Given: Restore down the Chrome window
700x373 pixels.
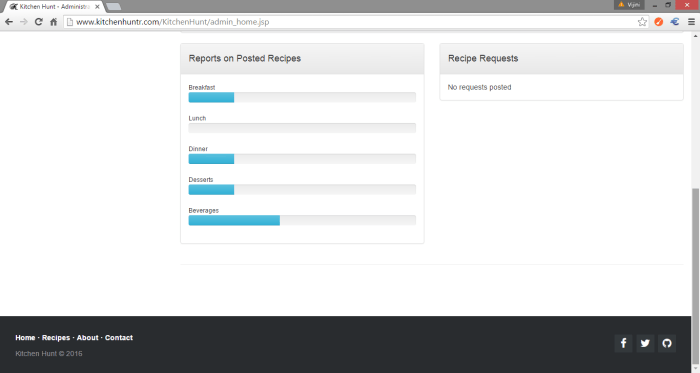Looking at the screenshot, I should (x=668, y=5).
